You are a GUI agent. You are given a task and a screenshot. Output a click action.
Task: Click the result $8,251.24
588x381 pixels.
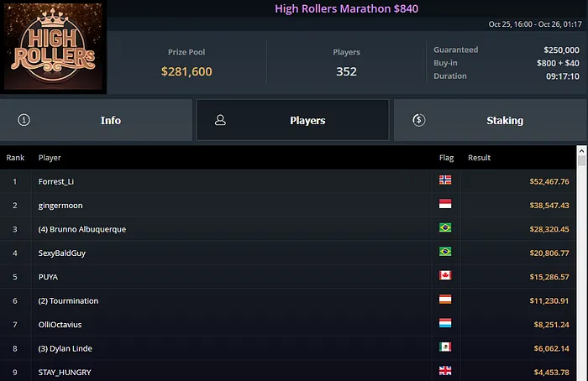click(x=552, y=325)
